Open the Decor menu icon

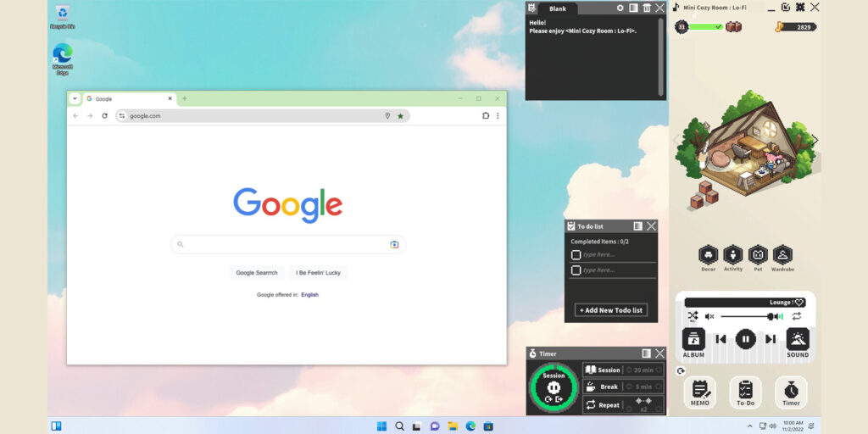(708, 254)
